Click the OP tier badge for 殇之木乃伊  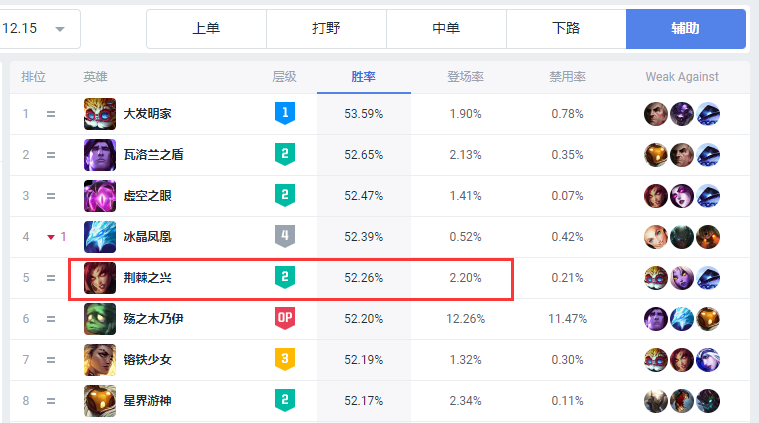coord(285,318)
